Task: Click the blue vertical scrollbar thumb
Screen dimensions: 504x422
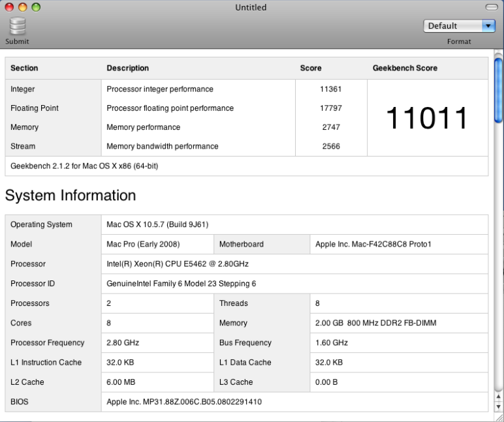Action: (x=499, y=90)
